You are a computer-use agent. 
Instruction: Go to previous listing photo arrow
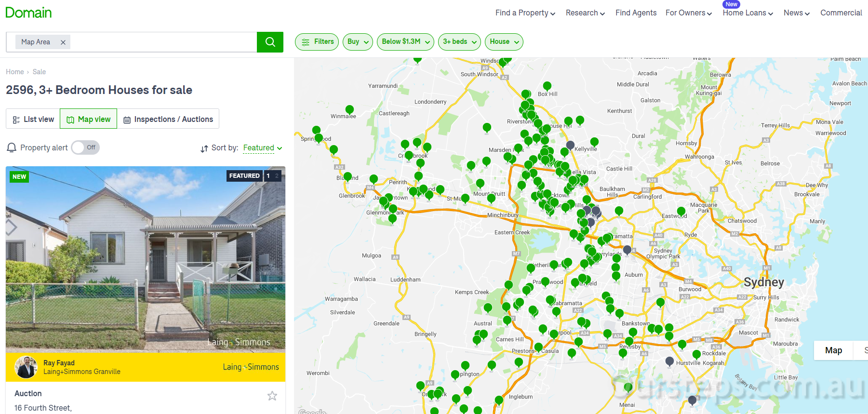point(11,227)
